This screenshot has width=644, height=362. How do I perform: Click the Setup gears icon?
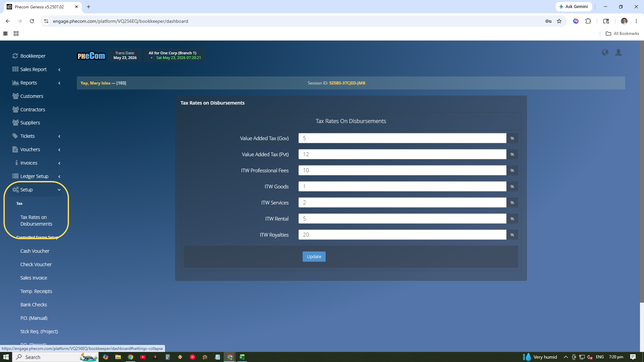[15, 189]
